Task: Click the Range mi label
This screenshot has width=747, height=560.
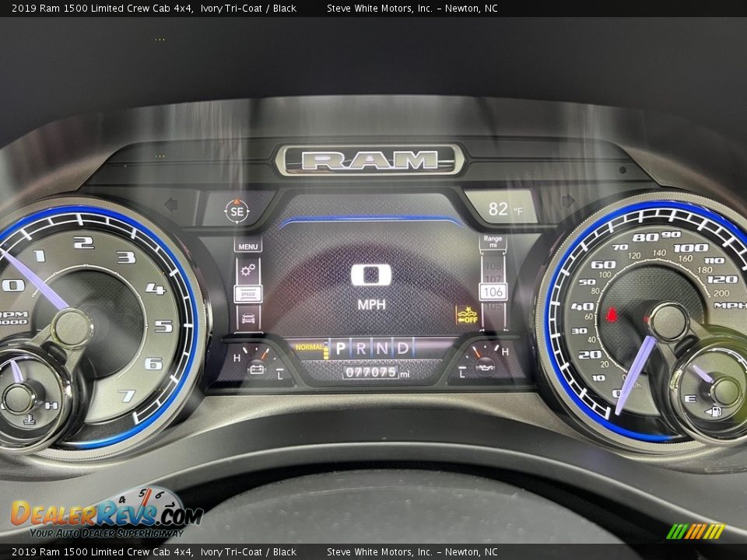Action: click(x=493, y=241)
